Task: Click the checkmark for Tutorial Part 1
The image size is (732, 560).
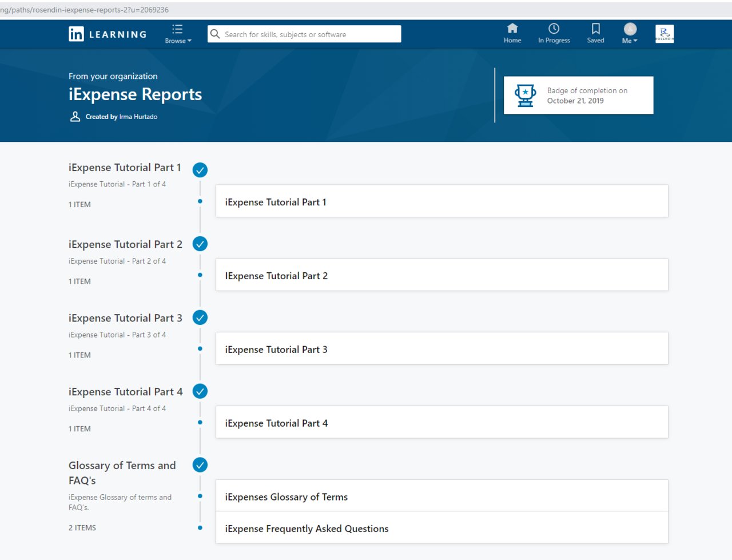Action: point(200,170)
